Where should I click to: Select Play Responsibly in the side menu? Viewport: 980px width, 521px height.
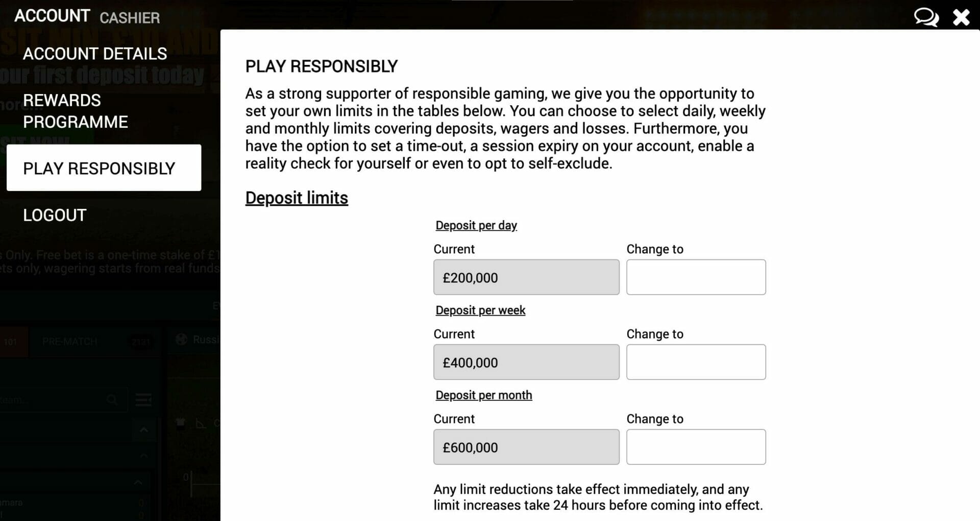[104, 168]
